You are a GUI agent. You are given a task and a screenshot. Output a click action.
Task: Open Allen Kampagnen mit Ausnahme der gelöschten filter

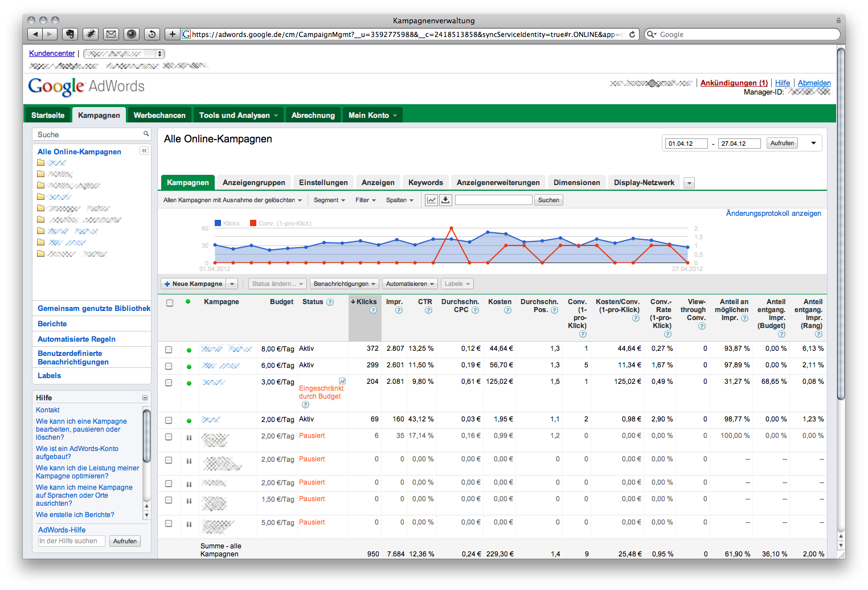(232, 200)
